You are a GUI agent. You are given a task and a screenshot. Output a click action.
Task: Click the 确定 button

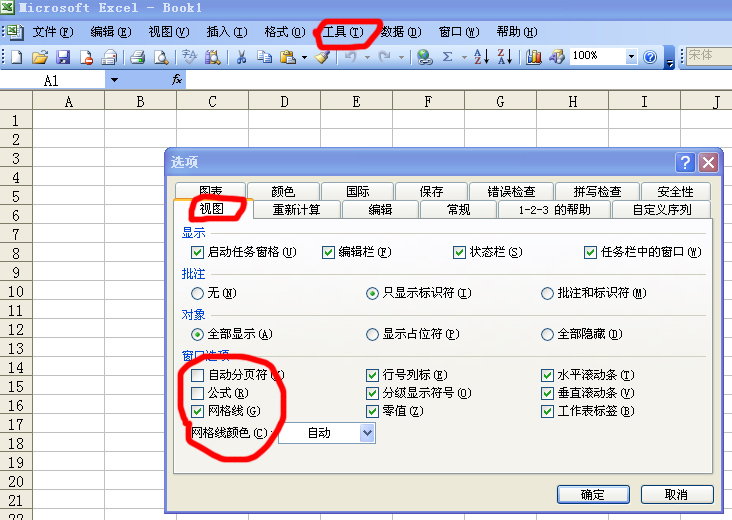click(x=593, y=494)
